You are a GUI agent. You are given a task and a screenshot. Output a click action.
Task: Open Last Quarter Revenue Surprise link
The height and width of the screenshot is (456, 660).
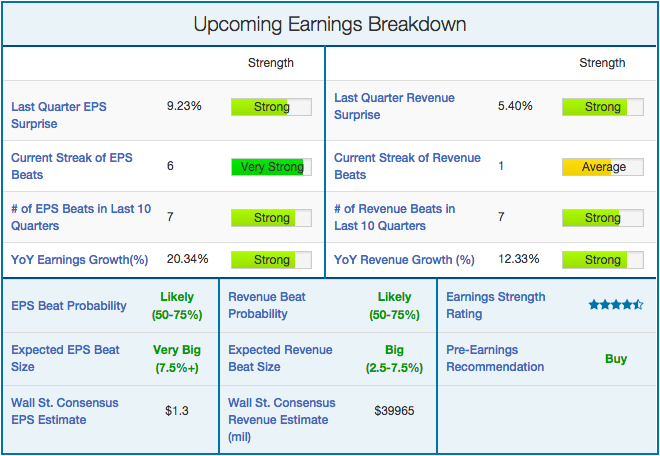[x=394, y=106]
